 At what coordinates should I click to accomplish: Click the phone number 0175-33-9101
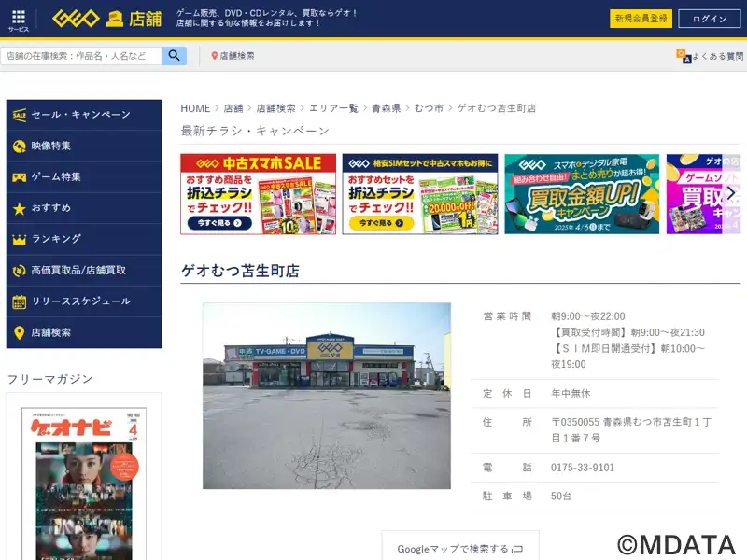(583, 468)
